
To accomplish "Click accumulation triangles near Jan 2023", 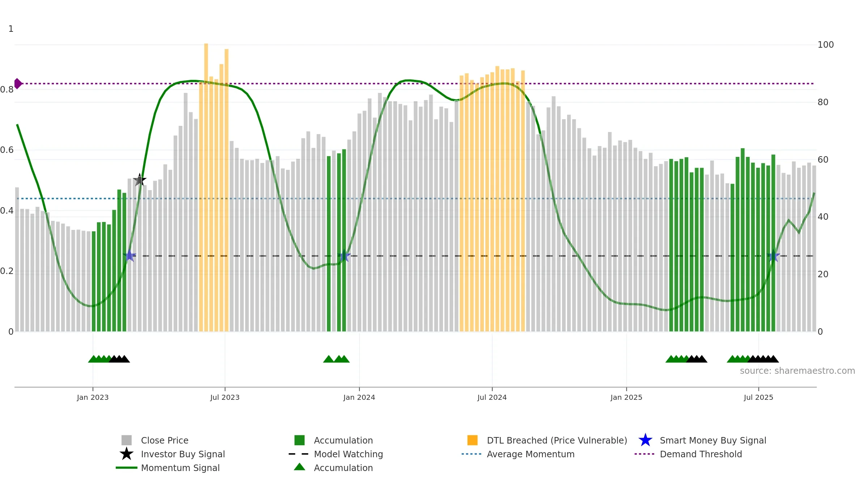I will tap(109, 359).
